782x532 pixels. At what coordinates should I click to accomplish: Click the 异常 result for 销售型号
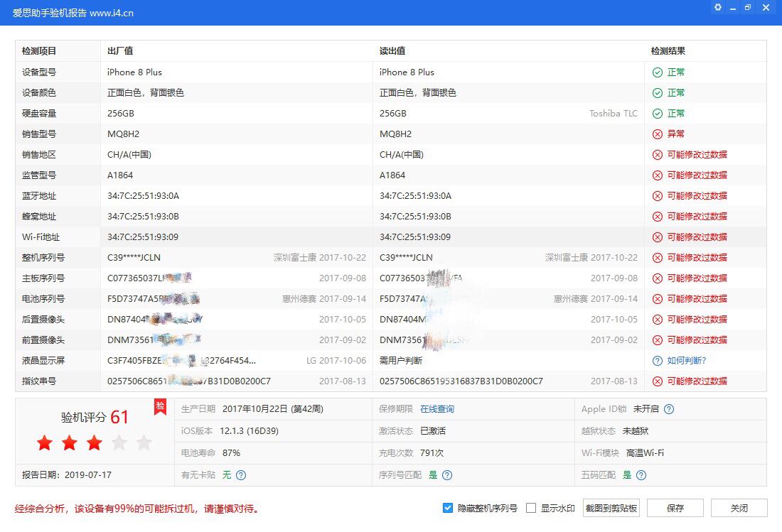click(676, 134)
